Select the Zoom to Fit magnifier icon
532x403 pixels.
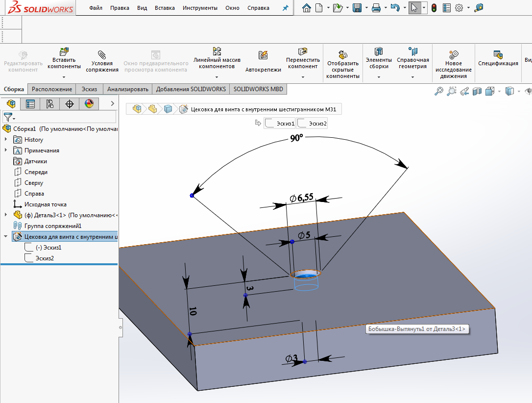[439, 91]
